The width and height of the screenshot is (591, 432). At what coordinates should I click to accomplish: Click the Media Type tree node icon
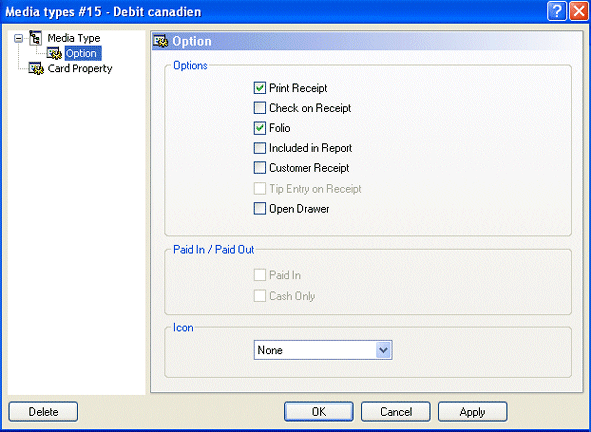pos(35,38)
